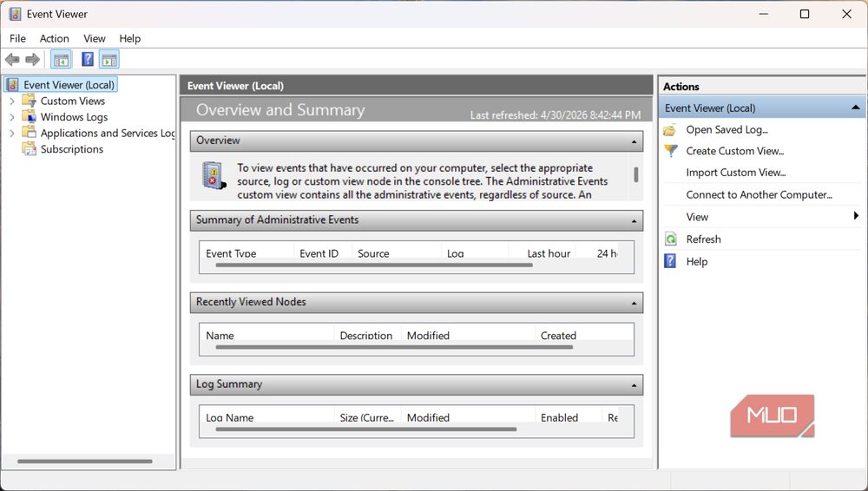Image resolution: width=868 pixels, height=491 pixels.
Task: Expand Applications and Services Logs node
Action: pyautogui.click(x=12, y=134)
